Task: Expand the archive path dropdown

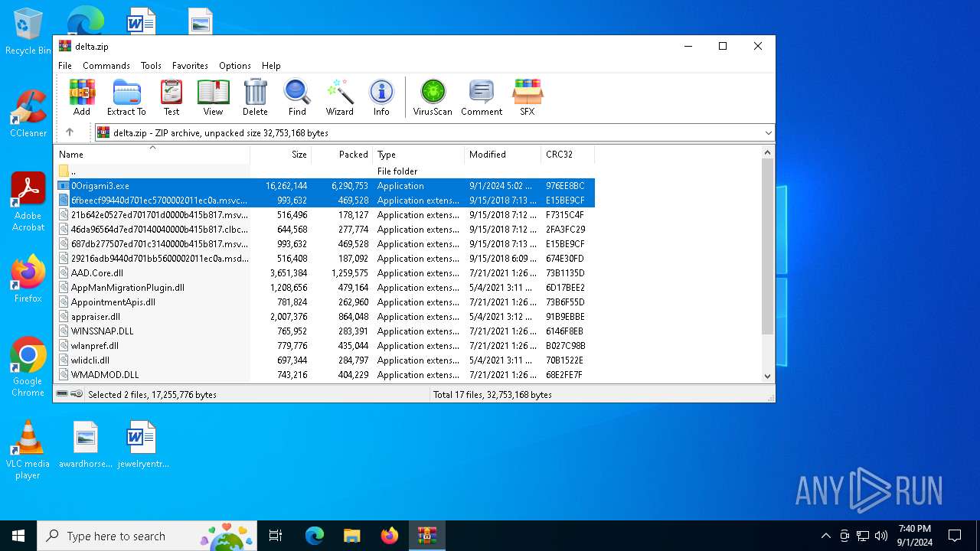Action: tap(768, 133)
